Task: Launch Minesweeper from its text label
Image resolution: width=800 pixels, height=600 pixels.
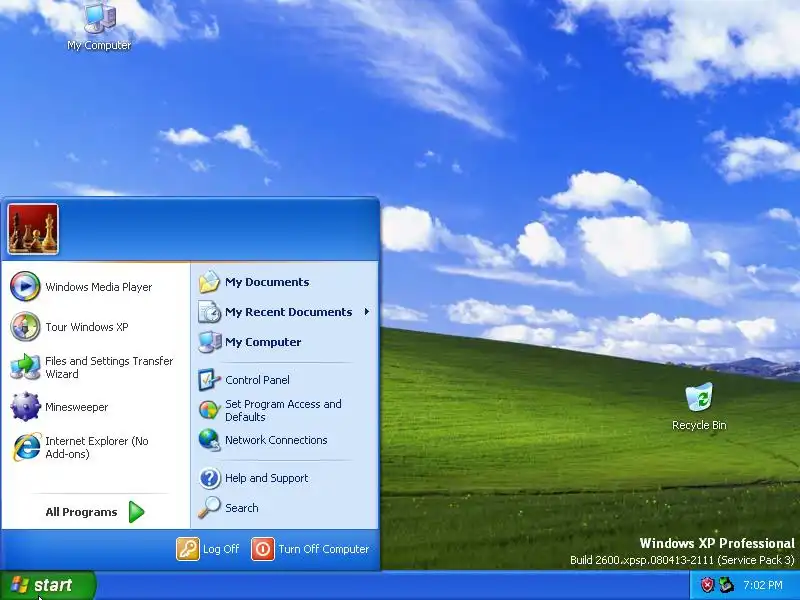Action: [77, 407]
